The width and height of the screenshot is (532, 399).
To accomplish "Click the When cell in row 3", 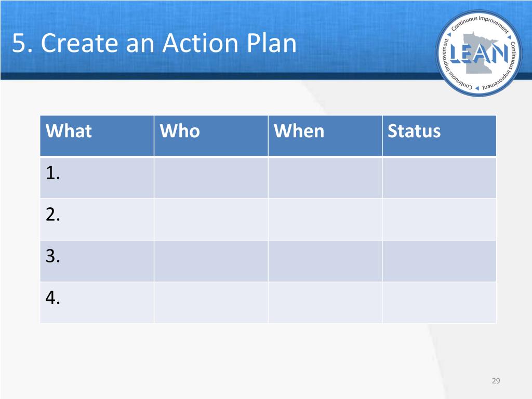I will 325,261.
